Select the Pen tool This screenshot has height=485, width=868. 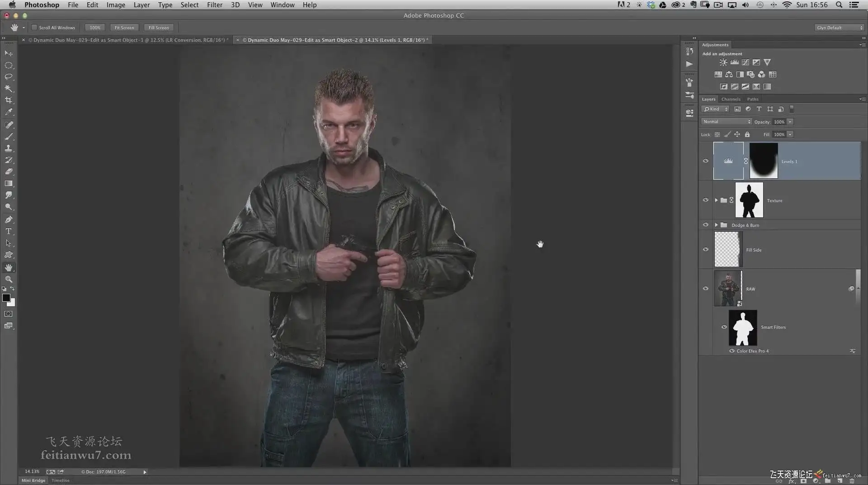tap(9, 219)
